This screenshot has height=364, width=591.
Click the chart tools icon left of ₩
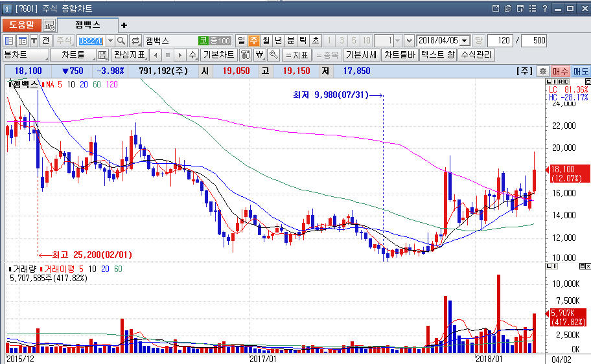[246, 55]
